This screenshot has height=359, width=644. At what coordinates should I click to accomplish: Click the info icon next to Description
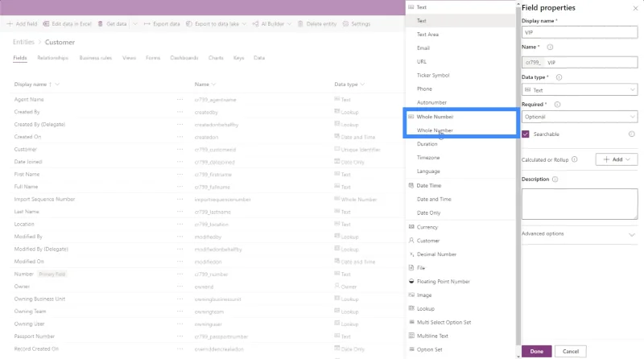pos(555,179)
